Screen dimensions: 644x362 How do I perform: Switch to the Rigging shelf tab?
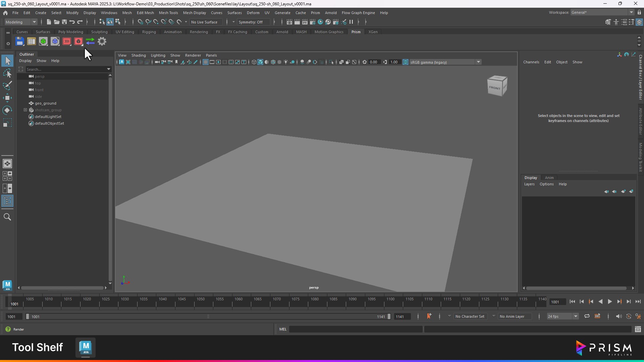(149, 32)
